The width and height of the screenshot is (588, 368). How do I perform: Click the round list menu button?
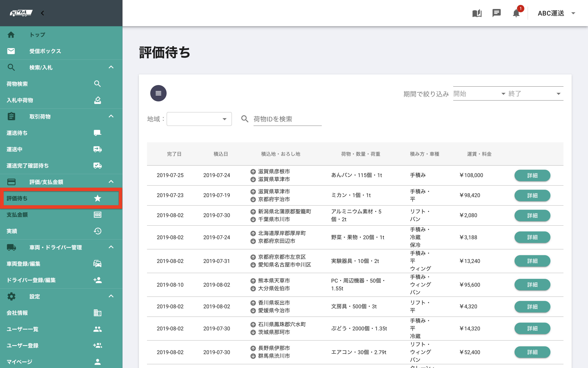[158, 93]
